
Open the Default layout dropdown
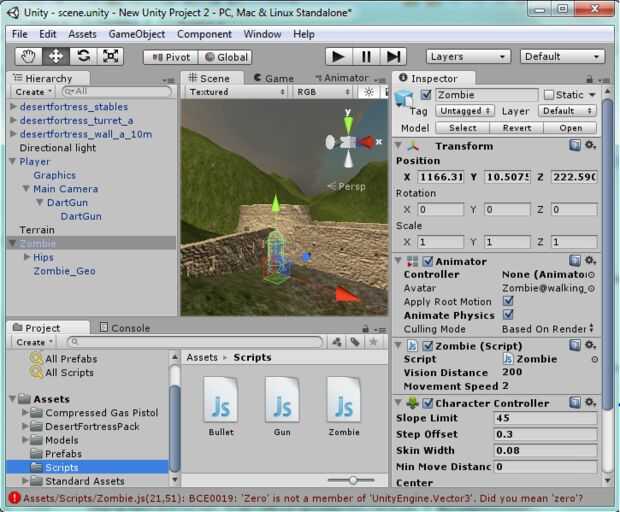click(x=562, y=57)
